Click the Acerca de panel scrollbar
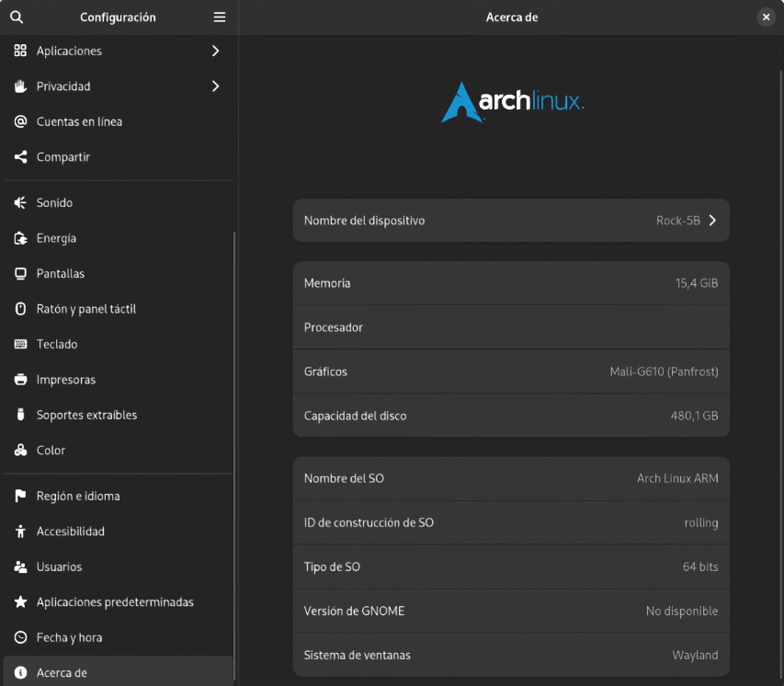Image resolution: width=784 pixels, height=686 pixels. [781, 375]
